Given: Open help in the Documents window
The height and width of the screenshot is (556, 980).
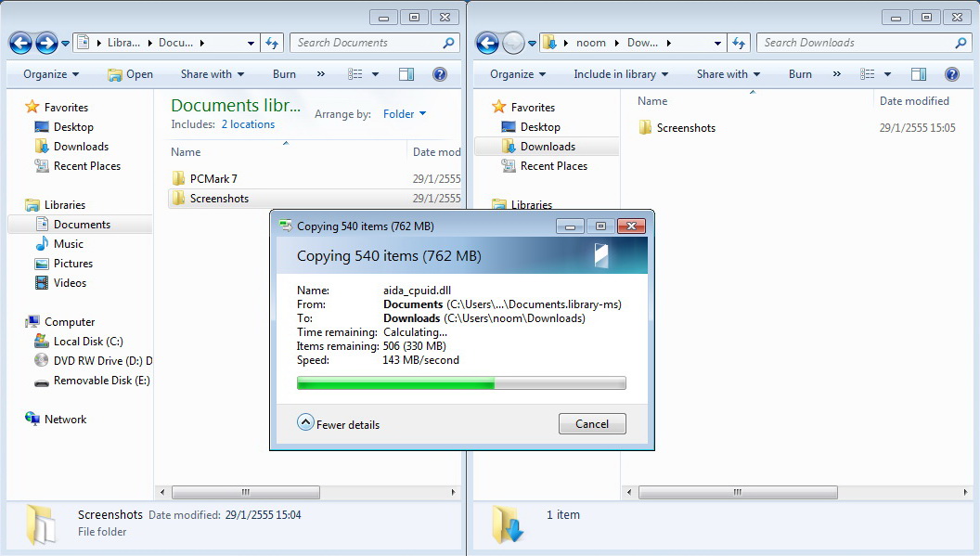Looking at the screenshot, I should click(x=440, y=74).
